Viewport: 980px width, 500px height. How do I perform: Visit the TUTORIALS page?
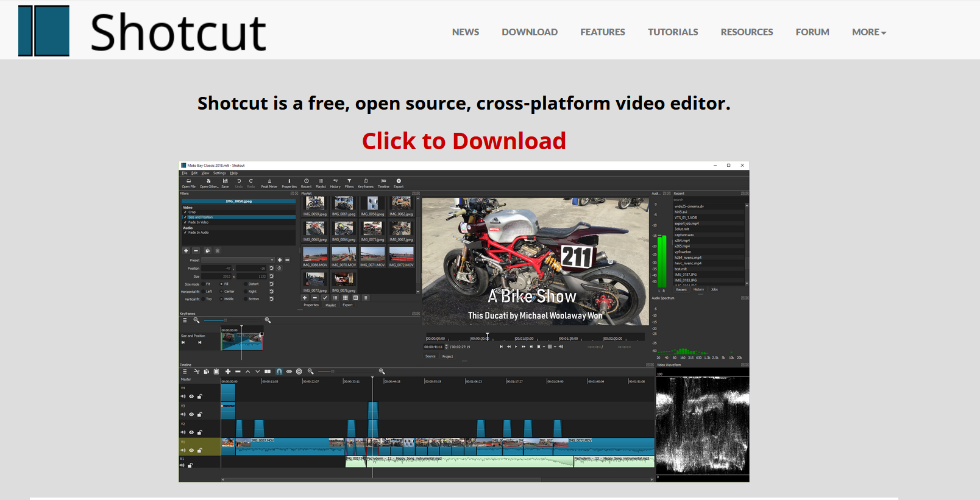(673, 32)
